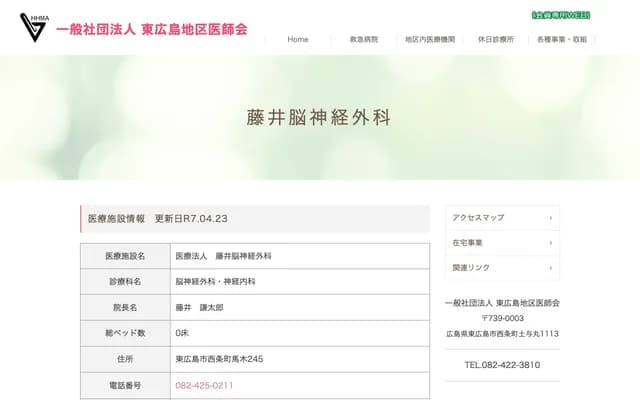Open the アクセスマップ sidebar link
The image size is (640, 400).
coord(502,218)
